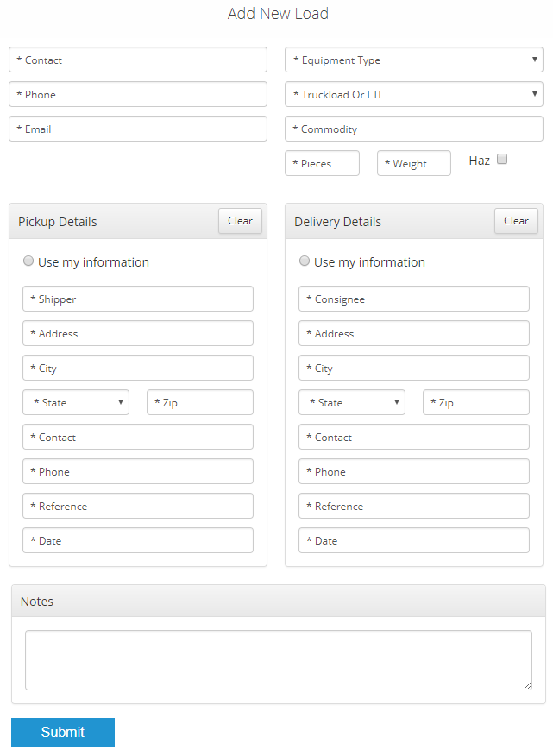Focus the top Contact field
Screen dimensions: 553x756
[138, 60]
